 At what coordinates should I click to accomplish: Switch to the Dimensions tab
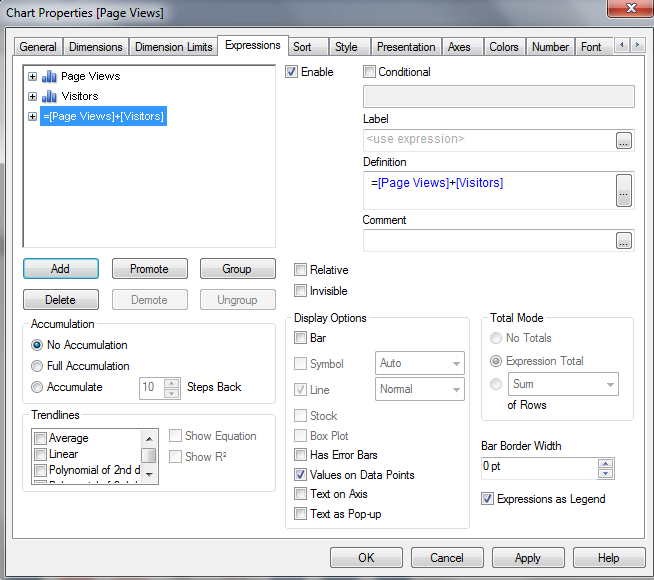96,47
